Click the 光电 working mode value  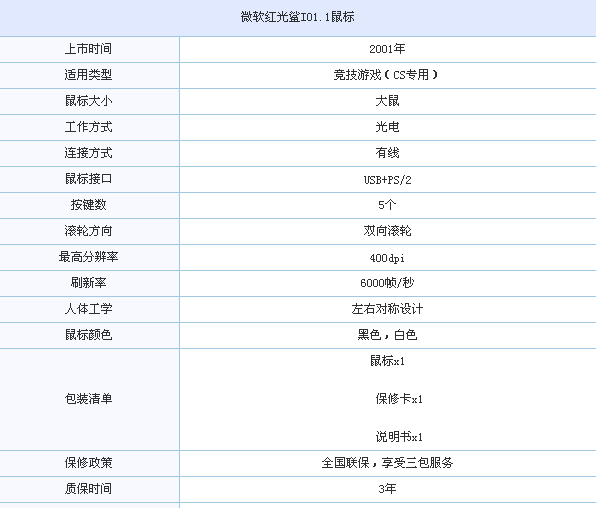387,127
